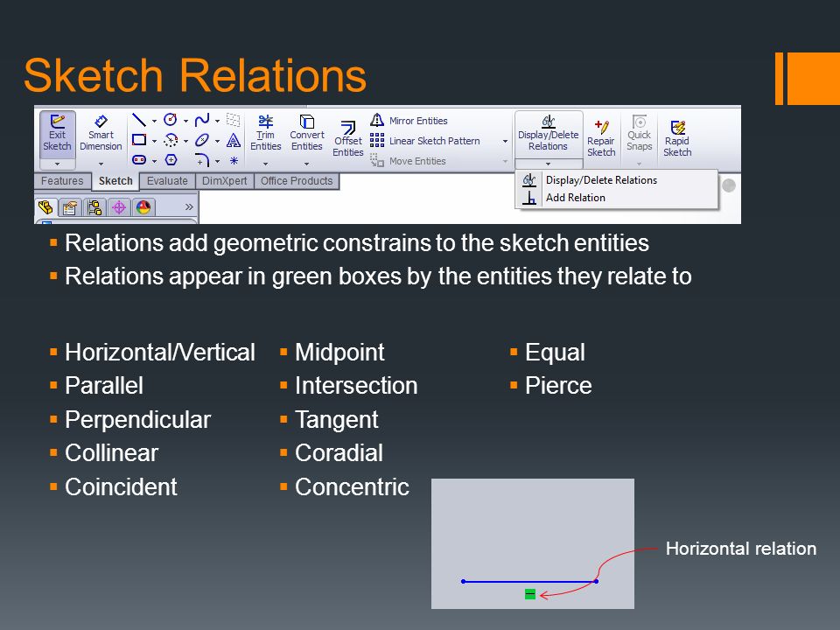Open the Arc tool dropdown arrow
The height and width of the screenshot is (630, 840).
pos(185,142)
